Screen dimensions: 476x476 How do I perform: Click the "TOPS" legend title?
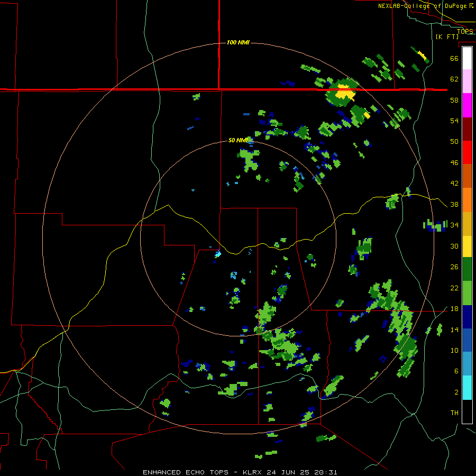point(465,31)
